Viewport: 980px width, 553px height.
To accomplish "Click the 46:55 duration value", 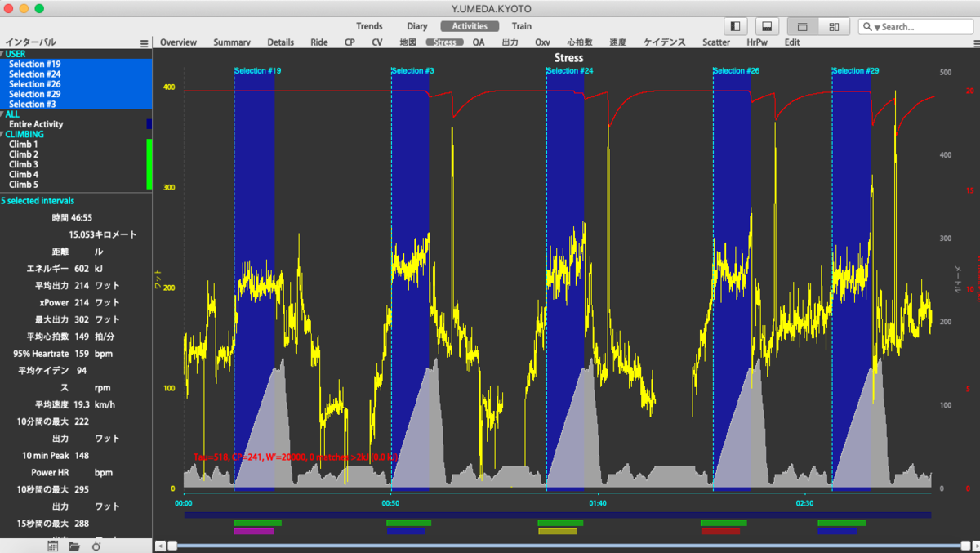I will (82, 218).
